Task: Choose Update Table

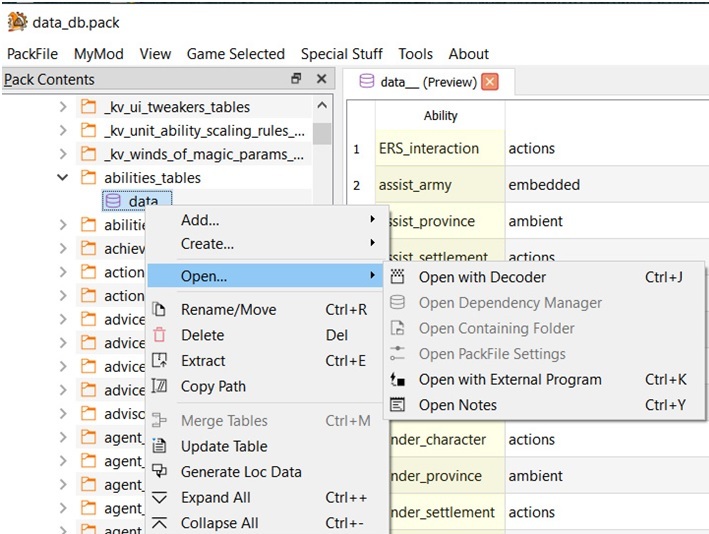Action: 267,446
